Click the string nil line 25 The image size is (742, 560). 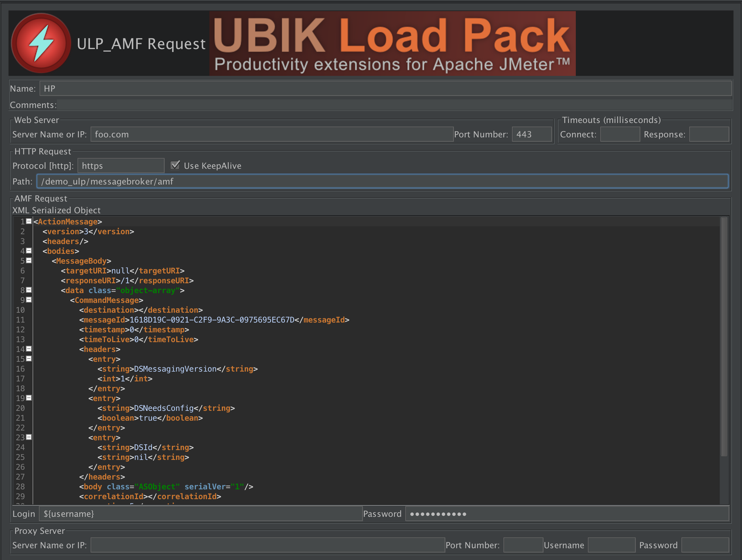[143, 457]
